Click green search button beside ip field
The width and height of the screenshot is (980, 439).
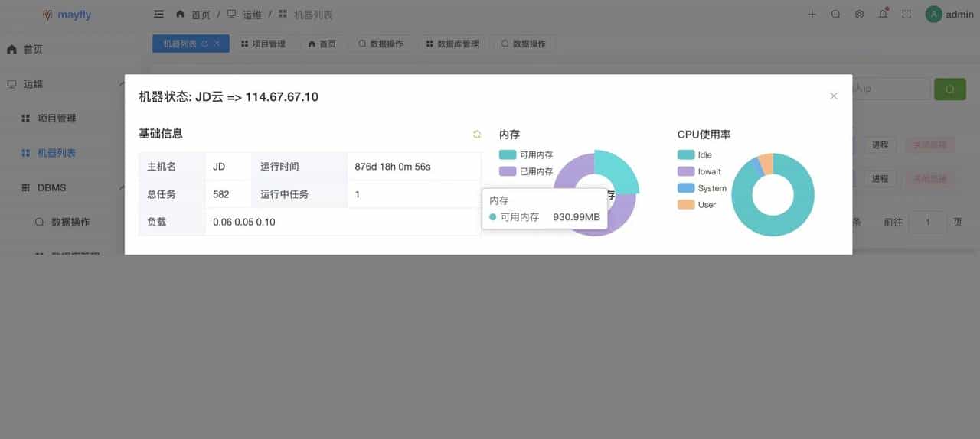(x=949, y=89)
